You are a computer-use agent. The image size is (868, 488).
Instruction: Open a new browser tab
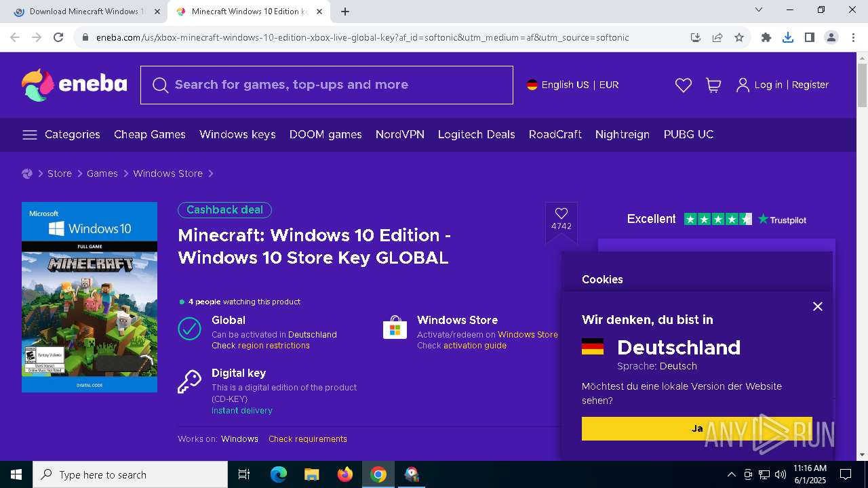[x=345, y=12]
